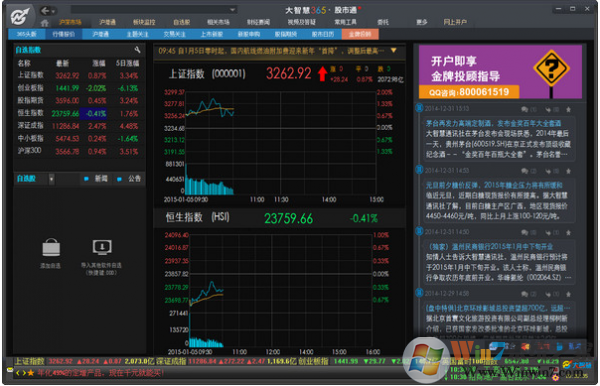
Task: Open the wrench settings in 自选指数 panel
Action: coord(137,50)
